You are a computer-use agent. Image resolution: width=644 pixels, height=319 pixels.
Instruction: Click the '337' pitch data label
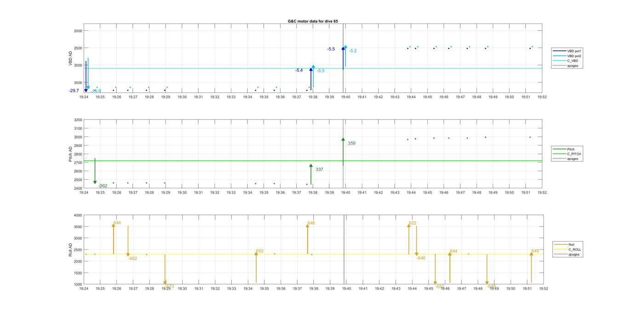click(x=319, y=170)
